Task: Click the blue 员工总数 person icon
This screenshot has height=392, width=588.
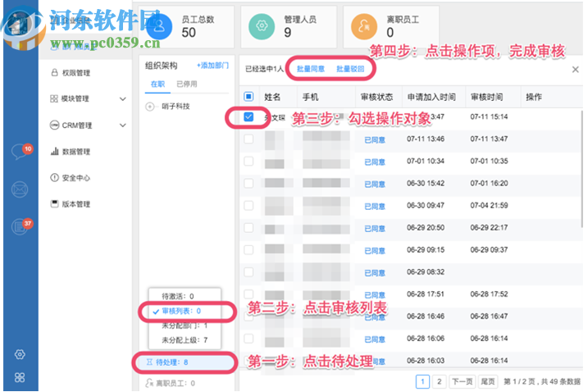Action: coord(159,26)
